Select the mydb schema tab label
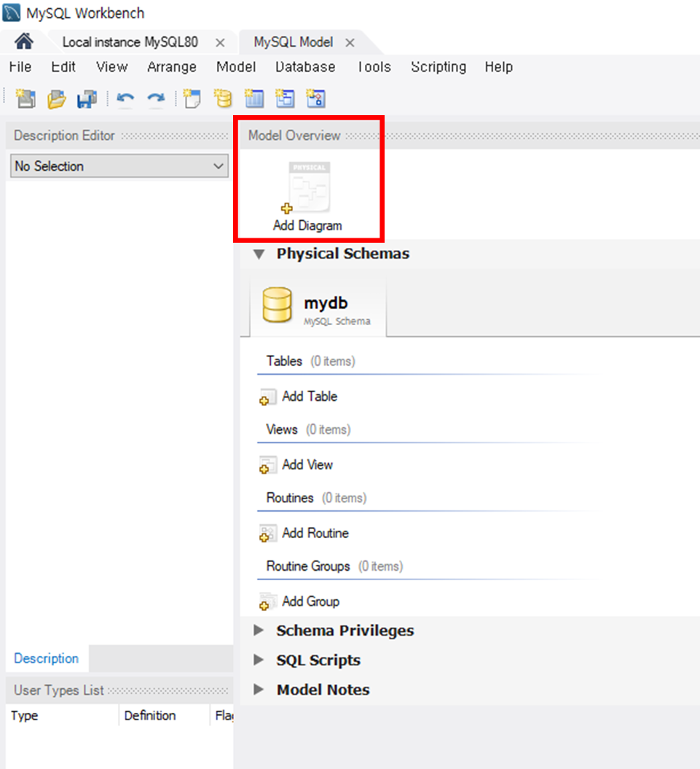The width and height of the screenshot is (700, 769). click(326, 303)
